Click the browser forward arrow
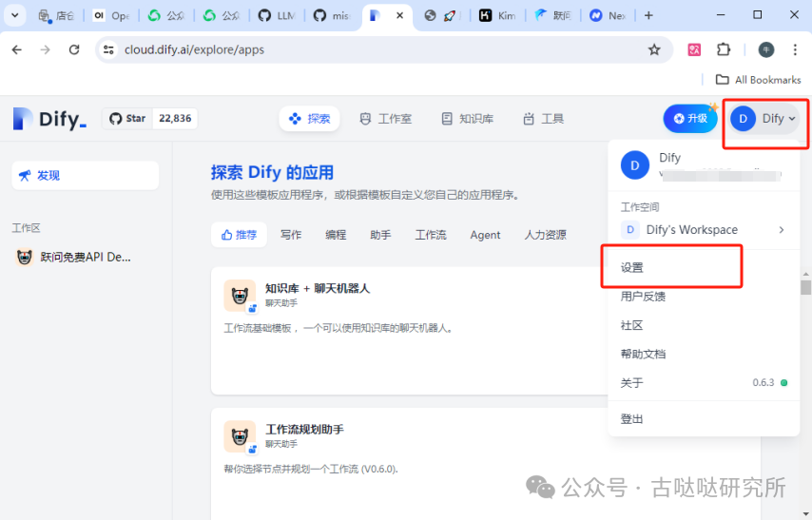Screen dimensions: 812x520 [46, 49]
